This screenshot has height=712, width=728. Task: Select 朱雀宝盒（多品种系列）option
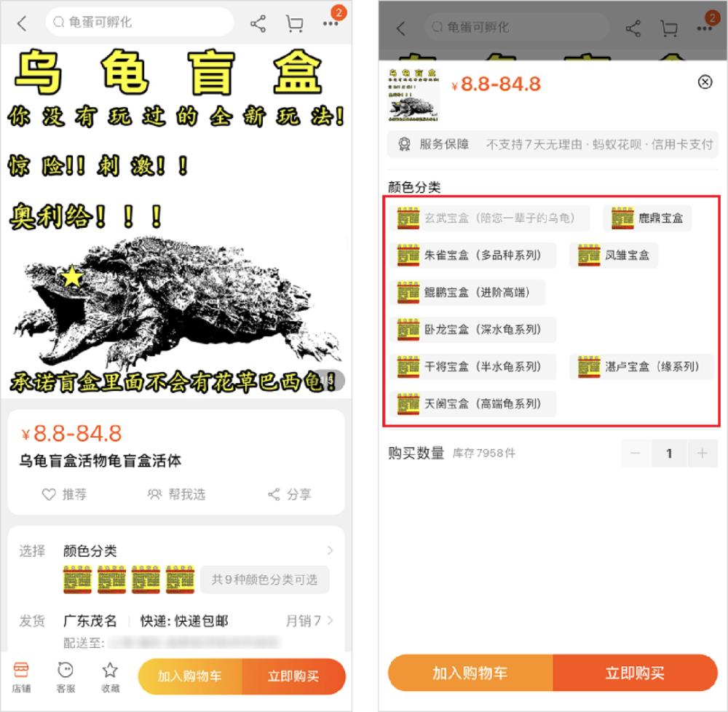(x=472, y=256)
